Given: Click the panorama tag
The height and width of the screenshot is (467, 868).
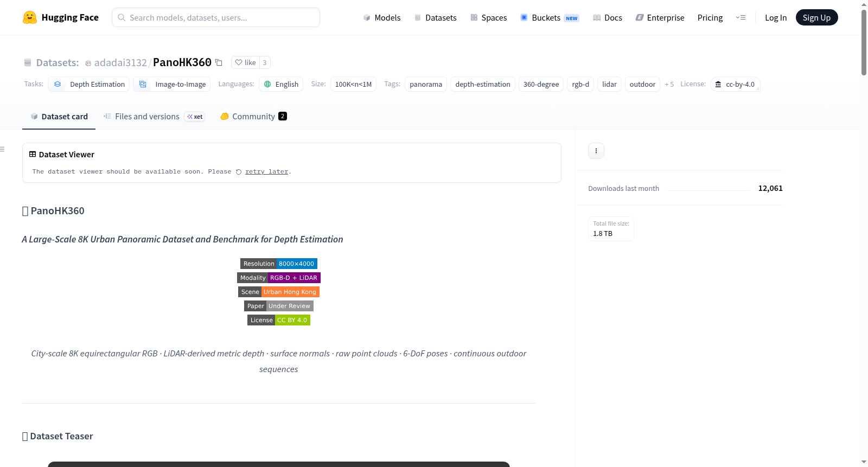Looking at the screenshot, I should pos(426,84).
